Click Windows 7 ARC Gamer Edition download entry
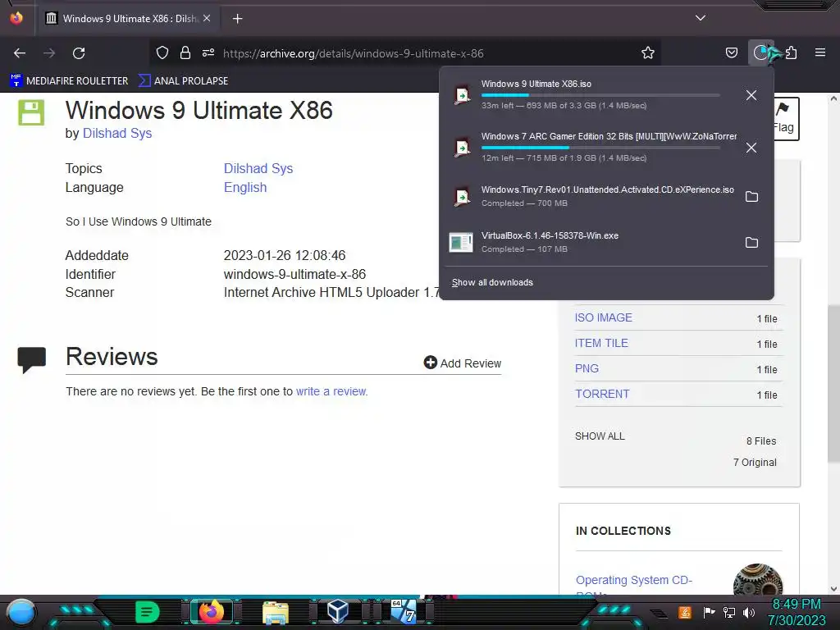 (589, 148)
